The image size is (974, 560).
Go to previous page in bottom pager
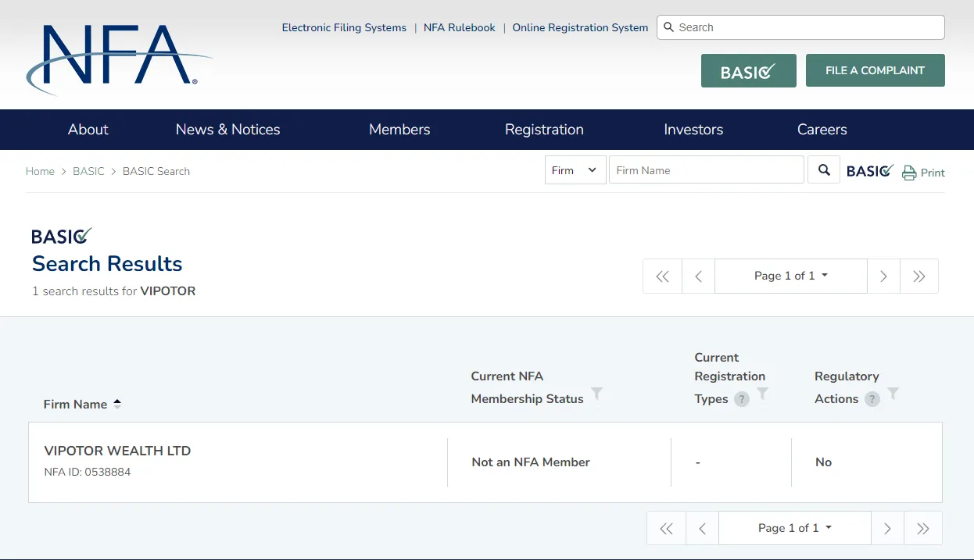tap(703, 528)
